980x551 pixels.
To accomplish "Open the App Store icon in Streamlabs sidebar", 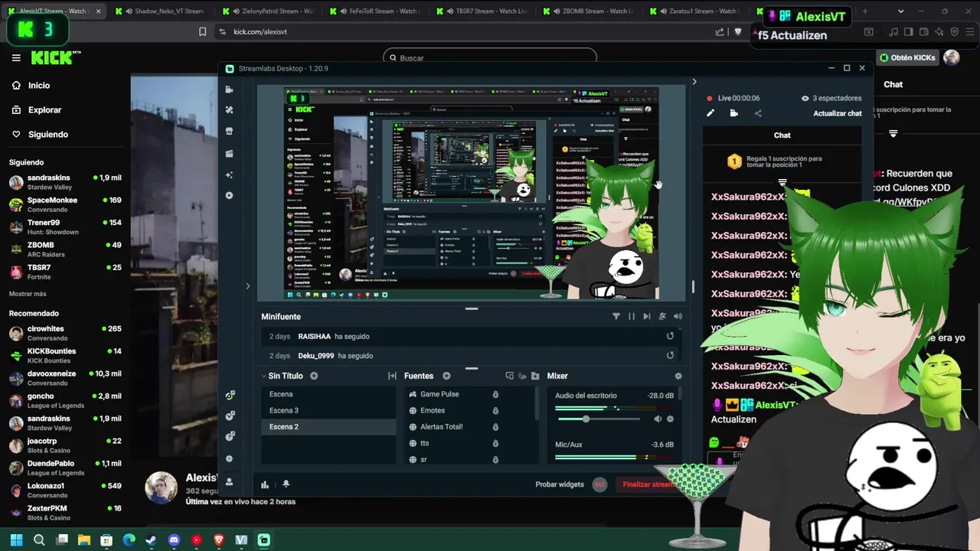I will click(229, 132).
